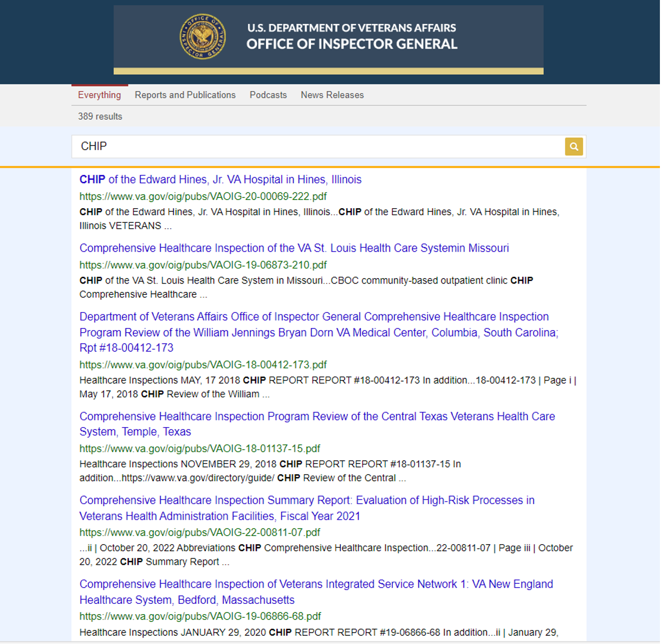Switch to the Everything tab
661x644 pixels.
coord(100,95)
